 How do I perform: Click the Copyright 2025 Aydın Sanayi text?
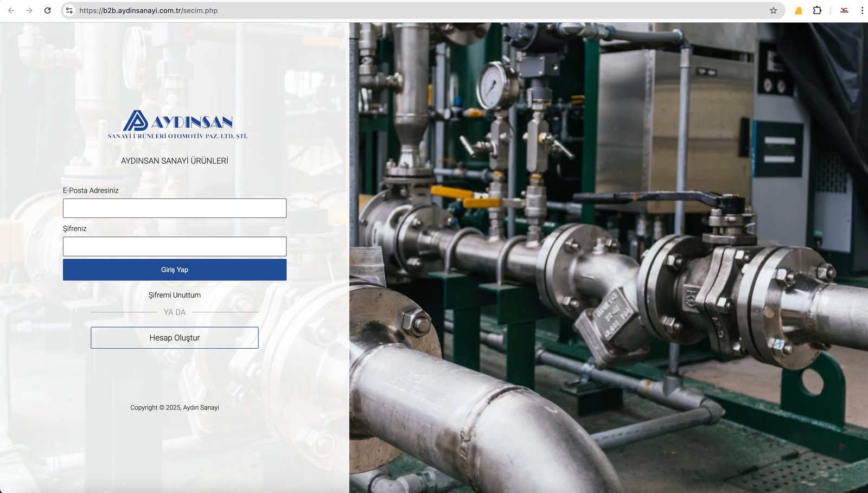pos(175,407)
